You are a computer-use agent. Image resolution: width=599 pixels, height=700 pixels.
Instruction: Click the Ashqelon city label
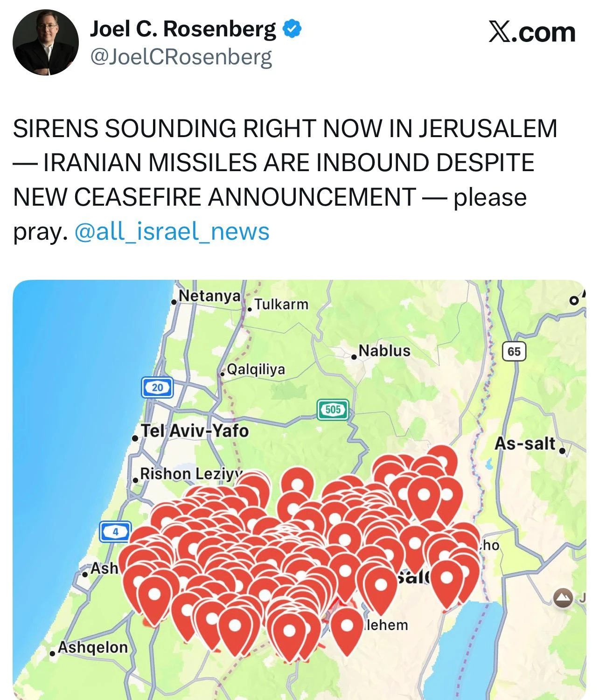coord(92,647)
